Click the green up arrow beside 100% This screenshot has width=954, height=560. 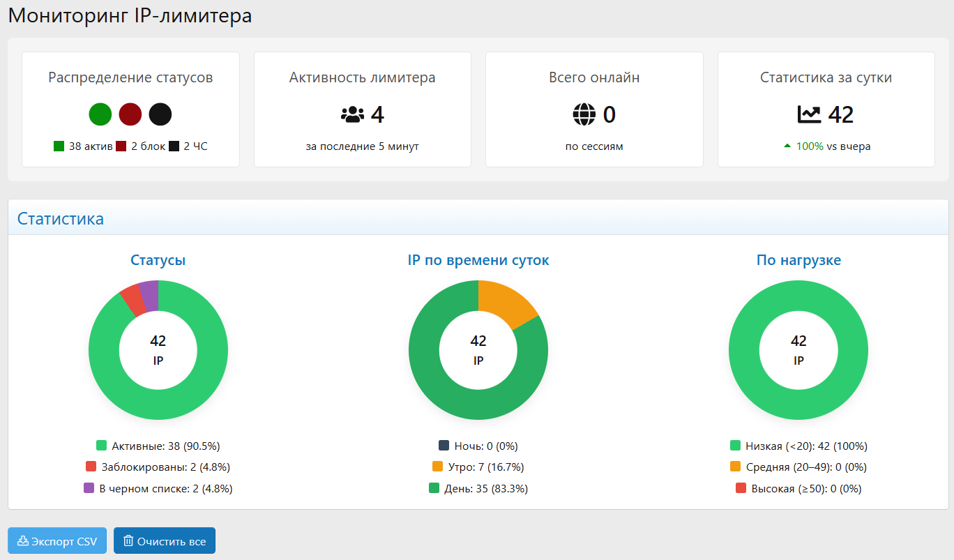787,146
